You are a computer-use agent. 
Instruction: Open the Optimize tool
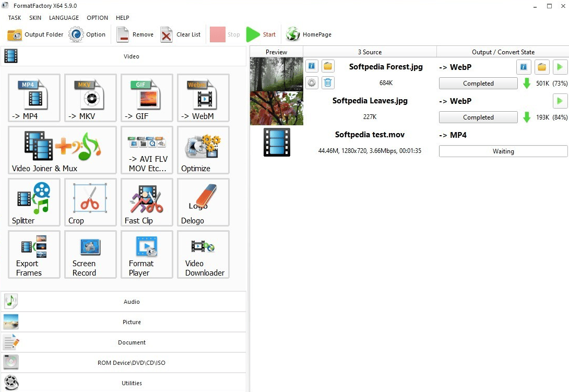(x=203, y=150)
